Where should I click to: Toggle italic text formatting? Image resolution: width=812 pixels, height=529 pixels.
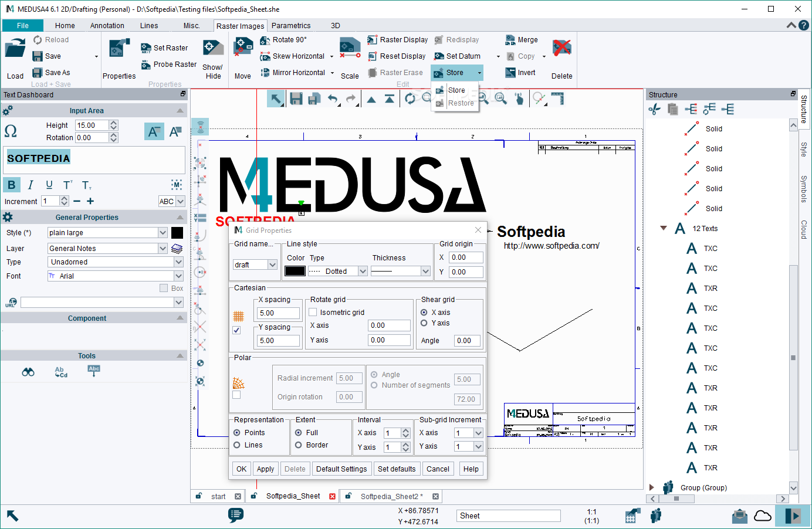coord(31,185)
